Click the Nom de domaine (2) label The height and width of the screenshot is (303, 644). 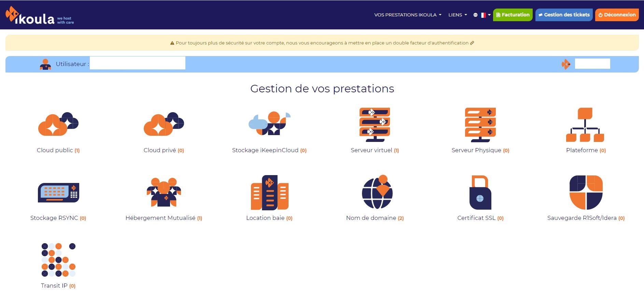click(375, 218)
